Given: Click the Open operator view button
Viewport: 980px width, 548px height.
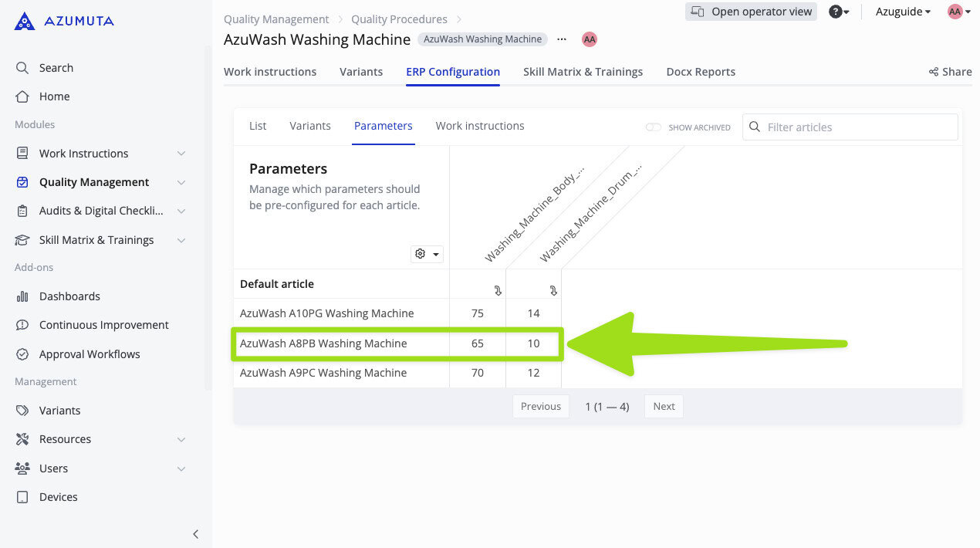Looking at the screenshot, I should (750, 11).
